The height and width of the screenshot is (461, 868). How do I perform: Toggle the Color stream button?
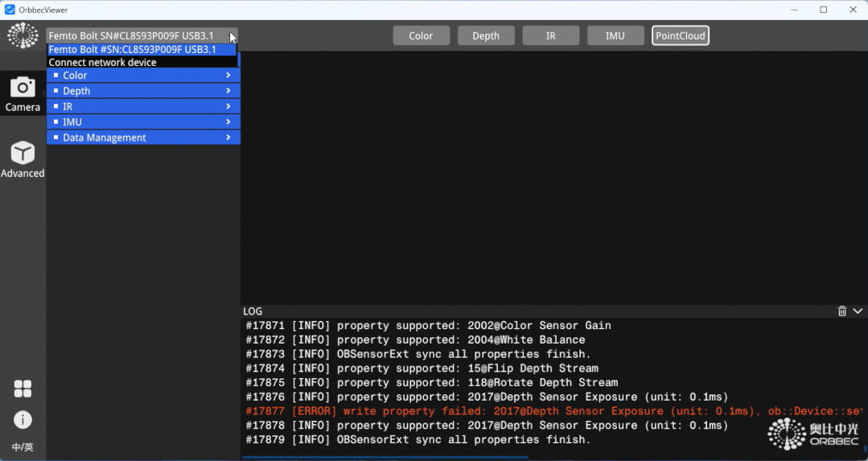tap(421, 35)
